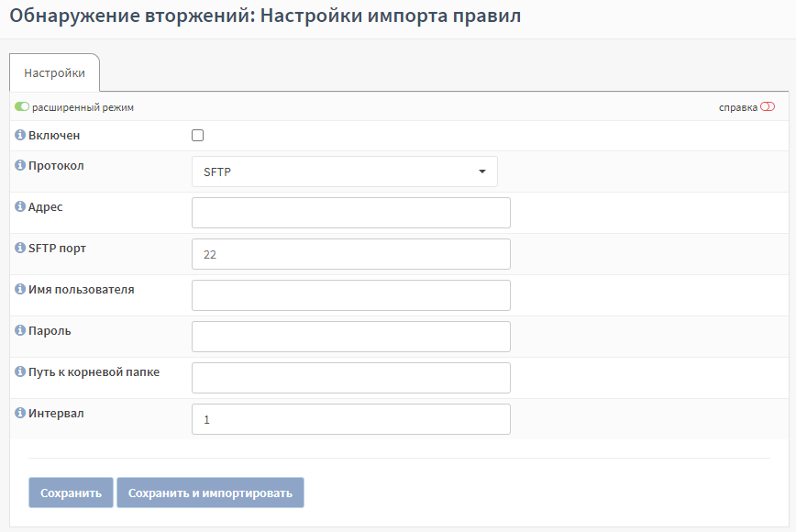Viewport: 796px width, 532px height.
Task: Click Сохранить и импортировать button
Action: pyautogui.click(x=210, y=493)
